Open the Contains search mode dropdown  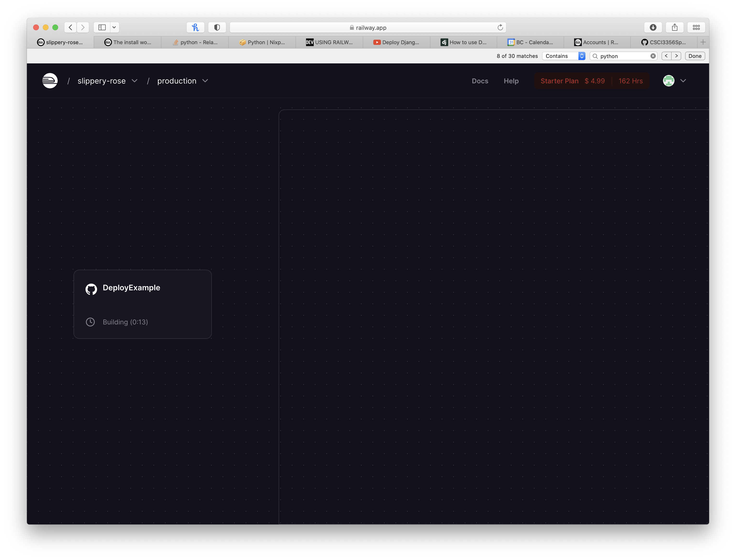pyautogui.click(x=564, y=56)
